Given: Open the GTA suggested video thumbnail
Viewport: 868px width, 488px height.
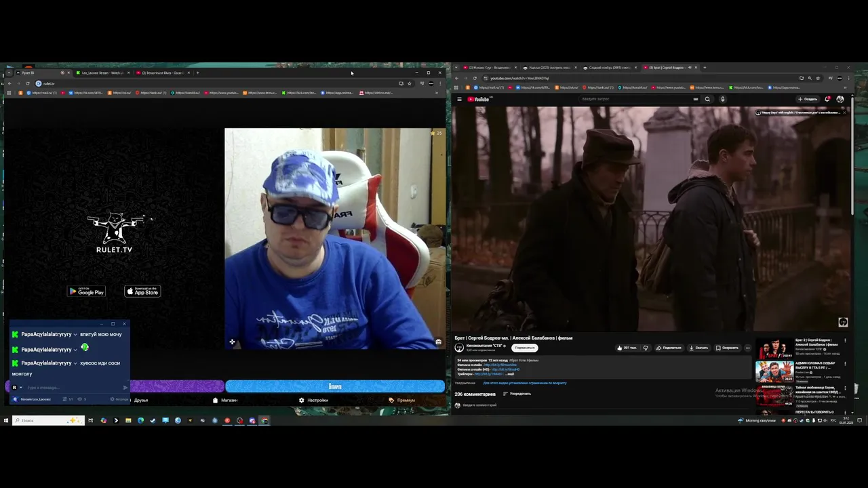Looking at the screenshot, I should [x=774, y=371].
